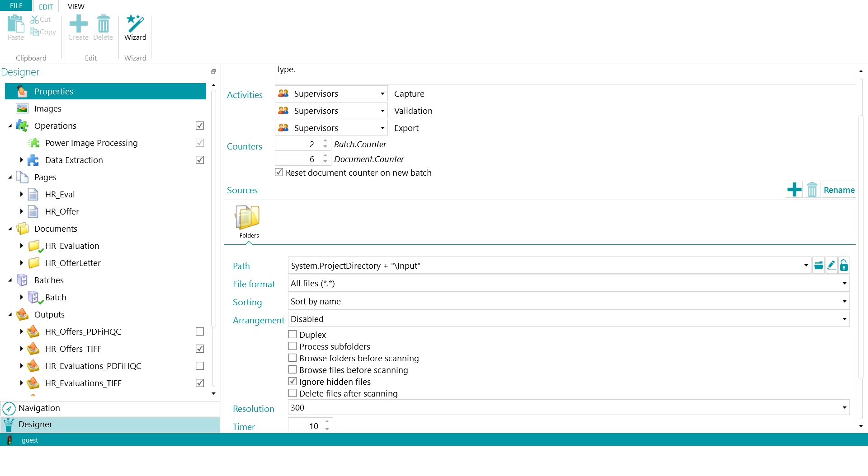The image size is (868, 476).
Task: Select Data Extraction operation
Action: tap(74, 160)
